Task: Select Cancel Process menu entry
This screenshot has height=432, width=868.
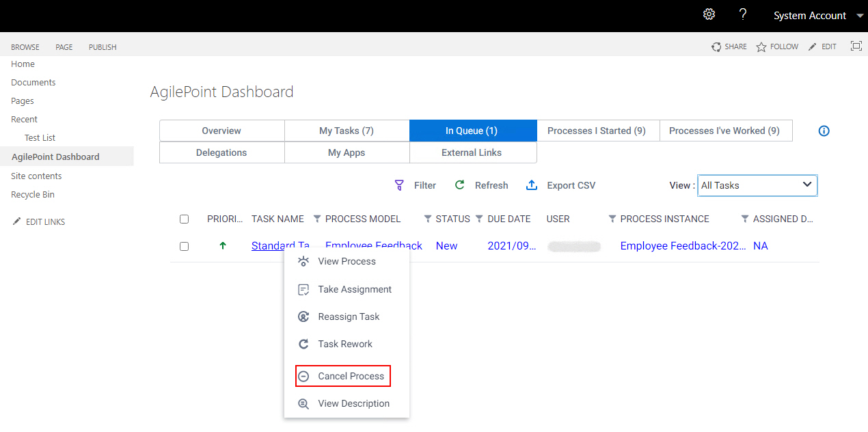Action: click(343, 376)
